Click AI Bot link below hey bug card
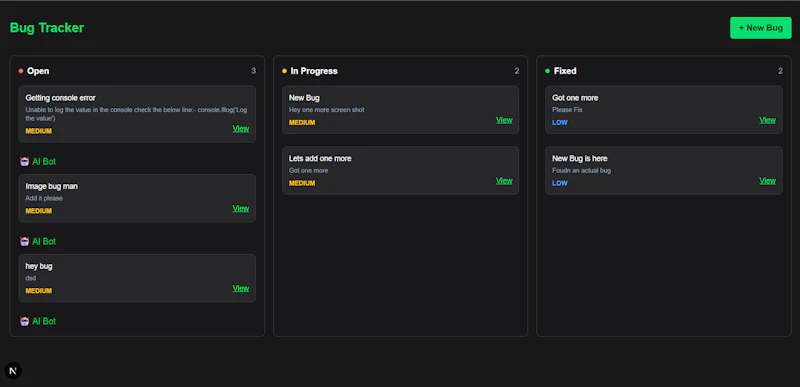This screenshot has width=800, height=387. pyautogui.click(x=44, y=321)
